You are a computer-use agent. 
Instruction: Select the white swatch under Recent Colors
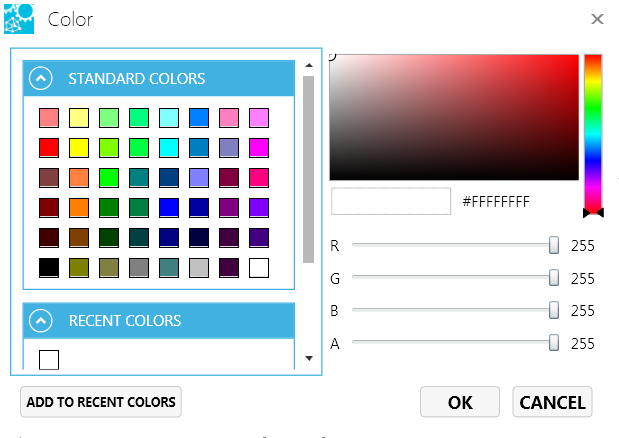pyautogui.click(x=49, y=359)
